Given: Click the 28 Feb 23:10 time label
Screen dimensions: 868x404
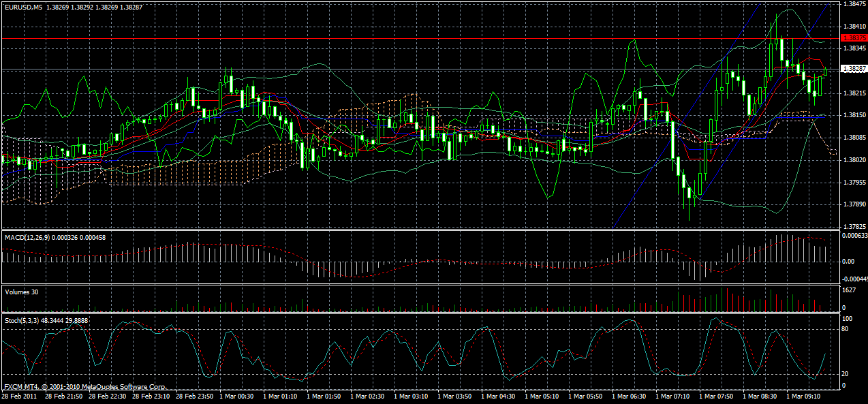Looking at the screenshot, I should coord(151,396).
